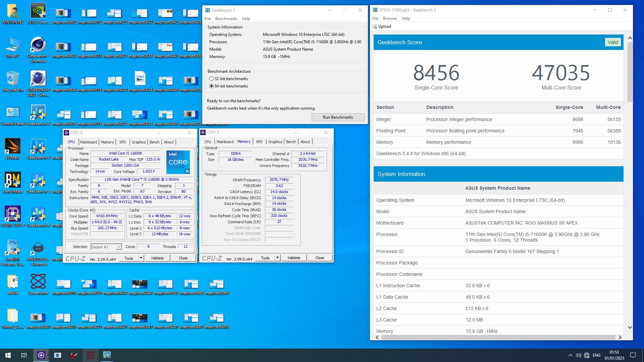Click Validate in CPU-Z CPU window

[157, 258]
